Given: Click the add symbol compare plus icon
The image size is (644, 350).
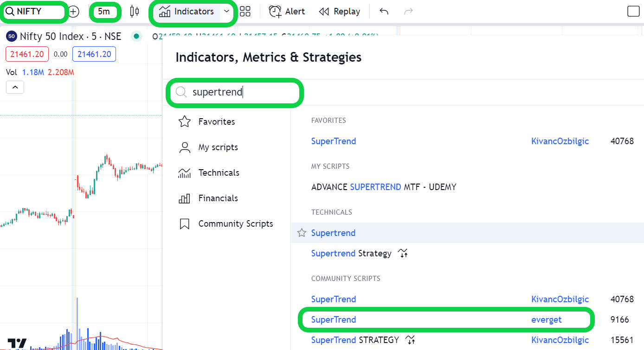Looking at the screenshot, I should point(74,12).
